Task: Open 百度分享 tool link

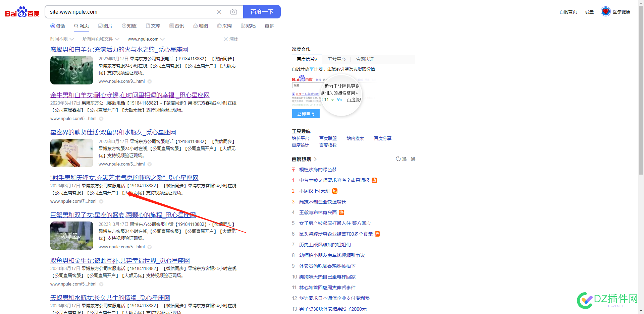Action: pyautogui.click(x=383, y=138)
